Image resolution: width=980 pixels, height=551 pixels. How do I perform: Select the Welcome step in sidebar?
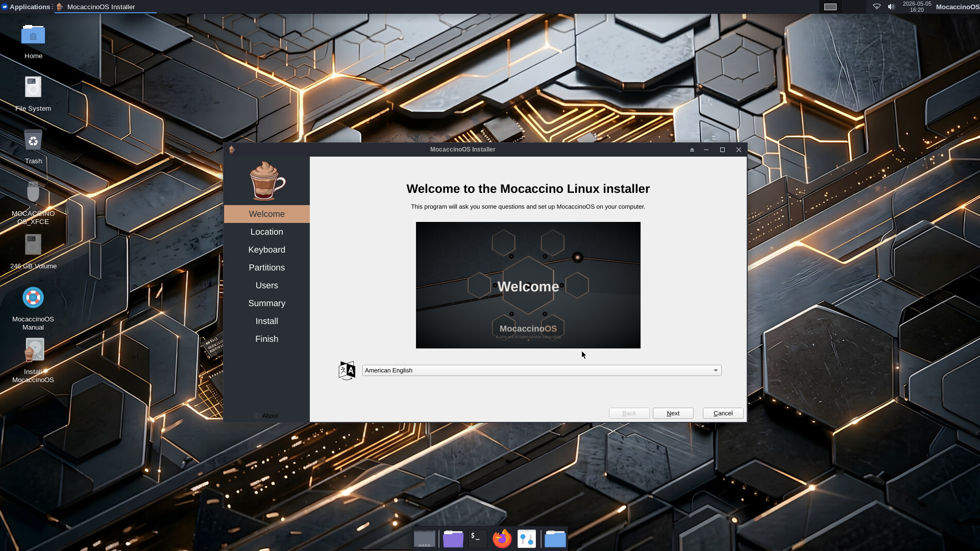tap(267, 214)
